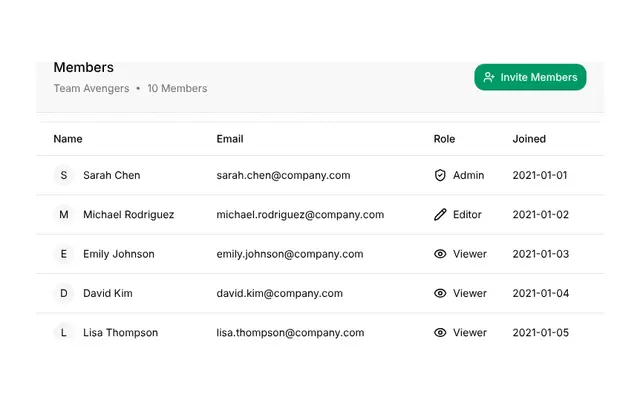Click the pencil icon beside Editor
Viewport: 640px width, 400px height.
pyautogui.click(x=440, y=215)
